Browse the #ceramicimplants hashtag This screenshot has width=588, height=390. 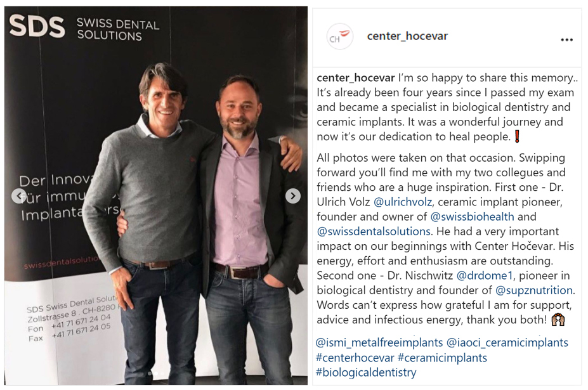443,358
